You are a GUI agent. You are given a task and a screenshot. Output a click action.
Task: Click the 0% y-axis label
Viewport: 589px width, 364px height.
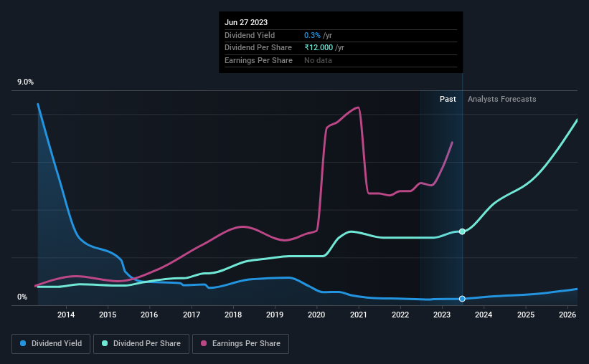coord(22,297)
